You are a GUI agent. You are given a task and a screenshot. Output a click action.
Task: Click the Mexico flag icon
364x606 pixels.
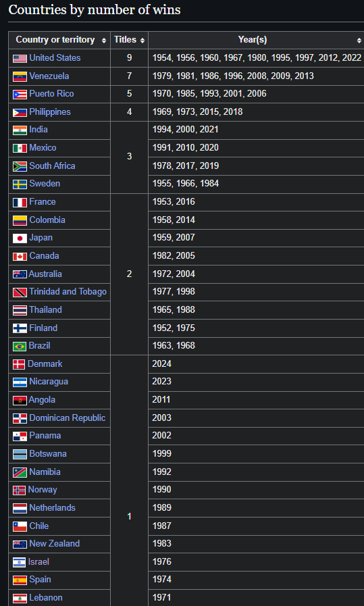click(20, 149)
